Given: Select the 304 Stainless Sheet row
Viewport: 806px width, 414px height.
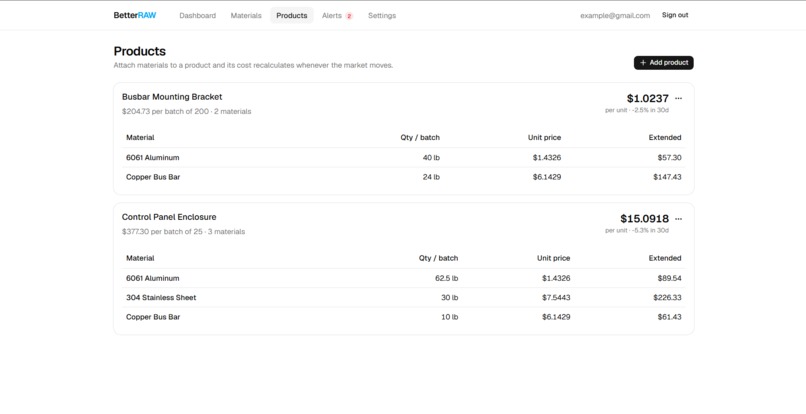Looking at the screenshot, I should [x=404, y=297].
